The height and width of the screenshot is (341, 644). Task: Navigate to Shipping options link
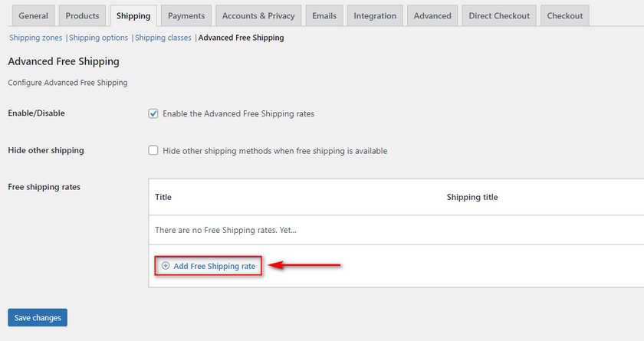[99, 38]
